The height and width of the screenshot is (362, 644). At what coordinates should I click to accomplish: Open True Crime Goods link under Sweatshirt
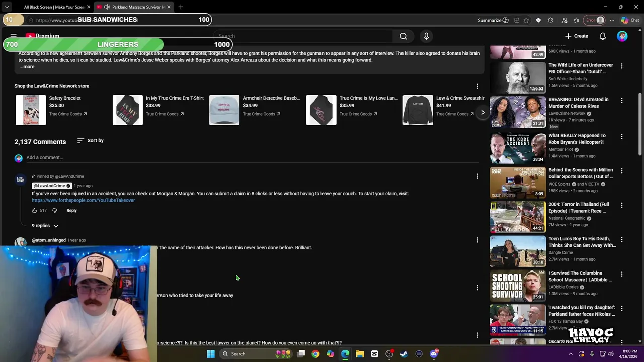point(455,114)
